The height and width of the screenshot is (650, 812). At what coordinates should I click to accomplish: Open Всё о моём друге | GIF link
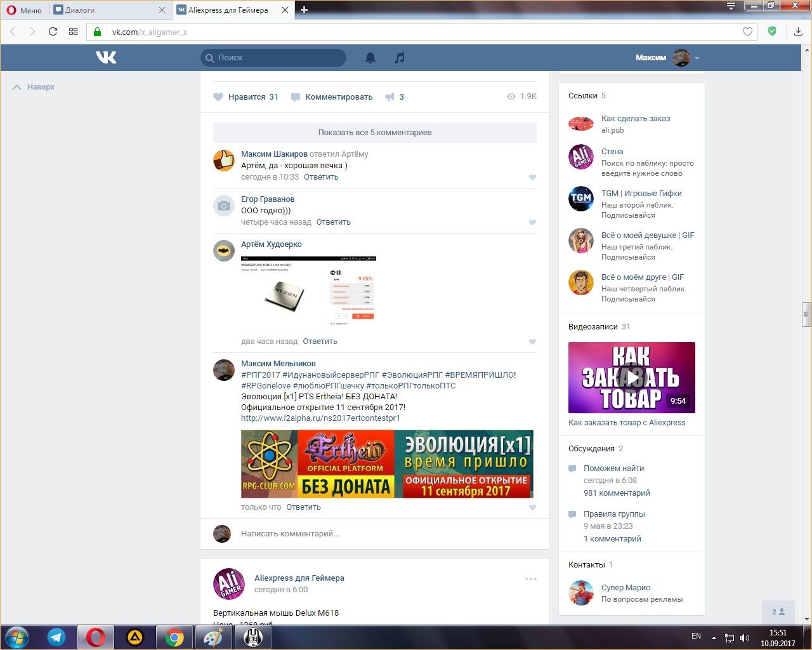click(643, 277)
